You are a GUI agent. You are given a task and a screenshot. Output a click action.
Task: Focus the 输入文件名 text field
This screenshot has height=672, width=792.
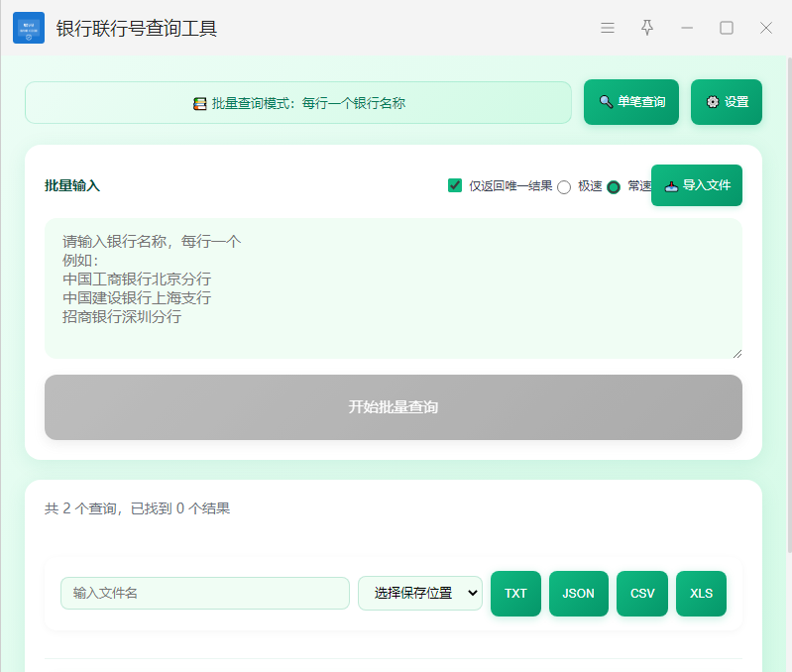[x=205, y=594]
